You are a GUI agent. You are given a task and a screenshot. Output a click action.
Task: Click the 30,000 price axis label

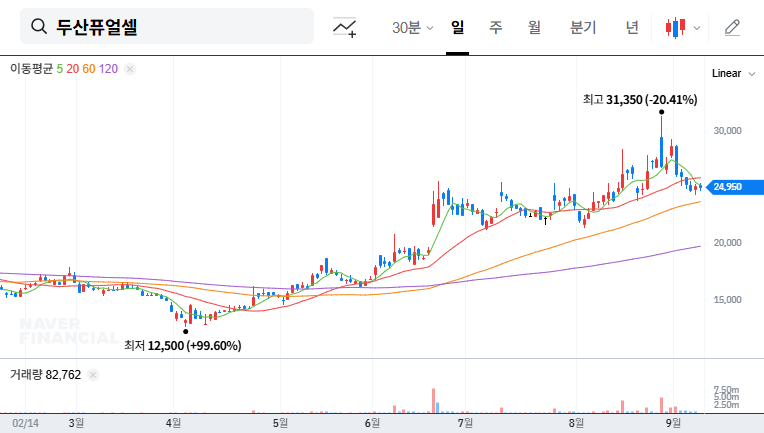pyautogui.click(x=727, y=131)
